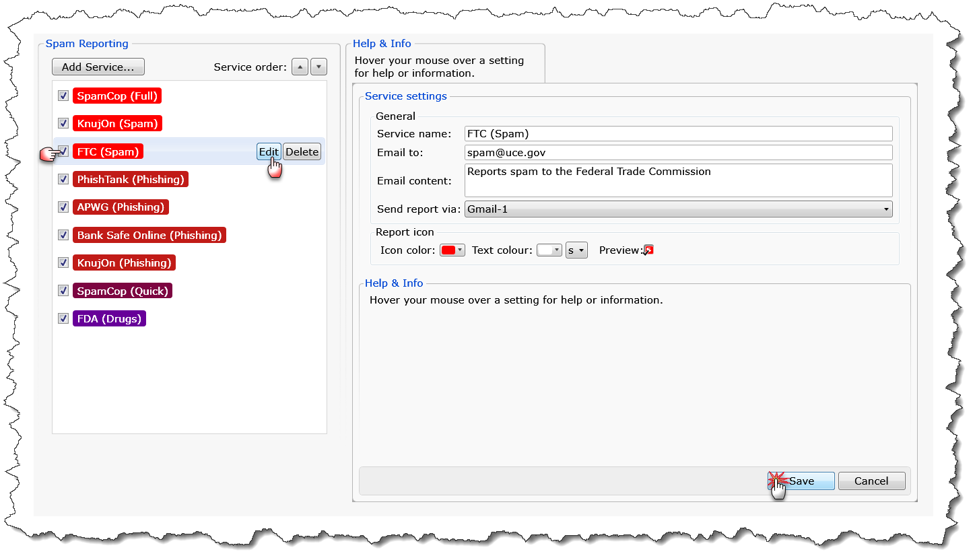Open the Send report via dropdown

click(678, 209)
